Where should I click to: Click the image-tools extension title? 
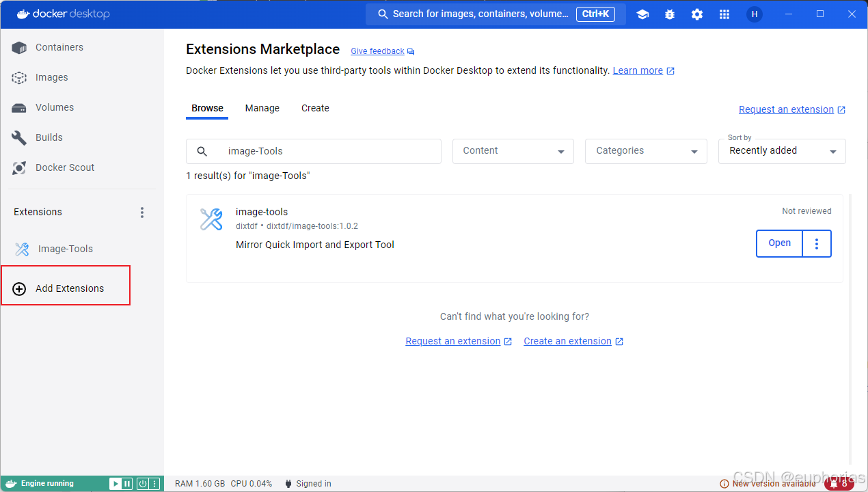(262, 212)
